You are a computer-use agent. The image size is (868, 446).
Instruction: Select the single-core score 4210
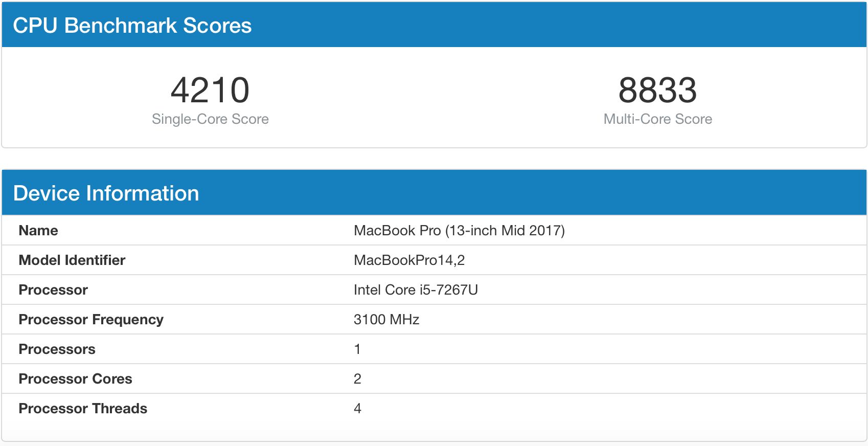tap(210, 90)
